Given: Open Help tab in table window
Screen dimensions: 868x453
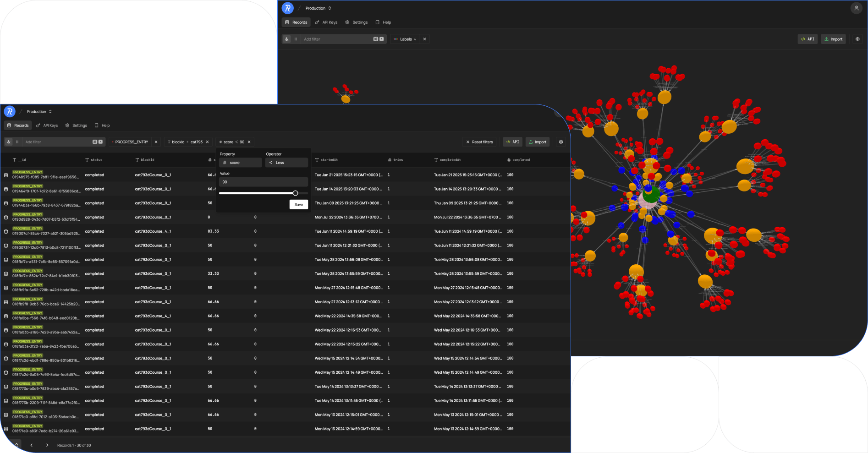Looking at the screenshot, I should 102,126.
